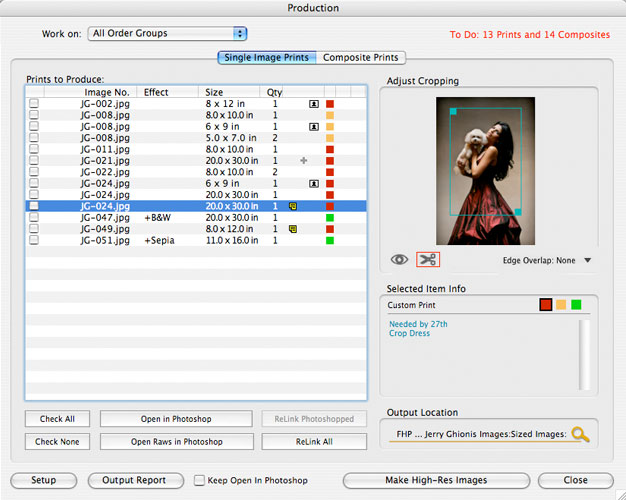Image resolution: width=626 pixels, height=500 pixels.
Task: Click the portrait icon on JG-008.jpg 6 x 9 row
Action: pos(314,127)
